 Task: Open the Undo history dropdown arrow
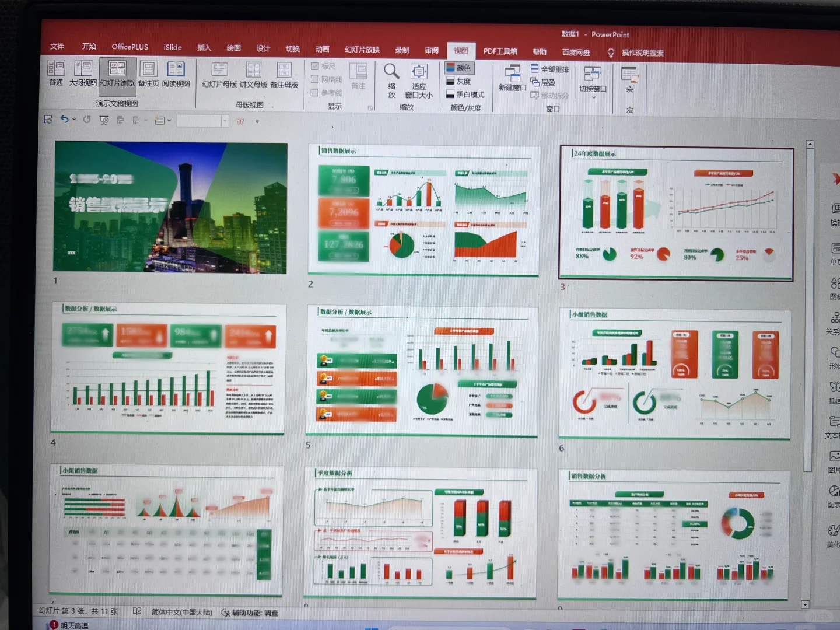point(74,120)
